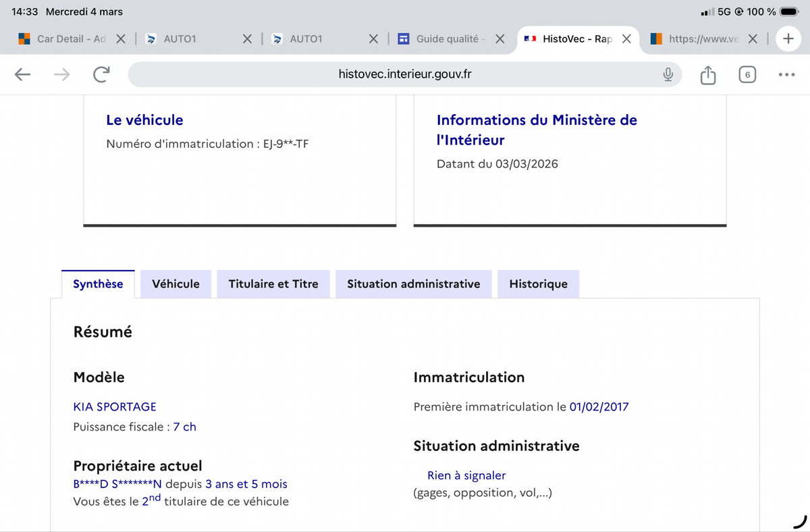Open the Titulaire et Titre tab
This screenshot has height=532, width=810.
pos(273,284)
